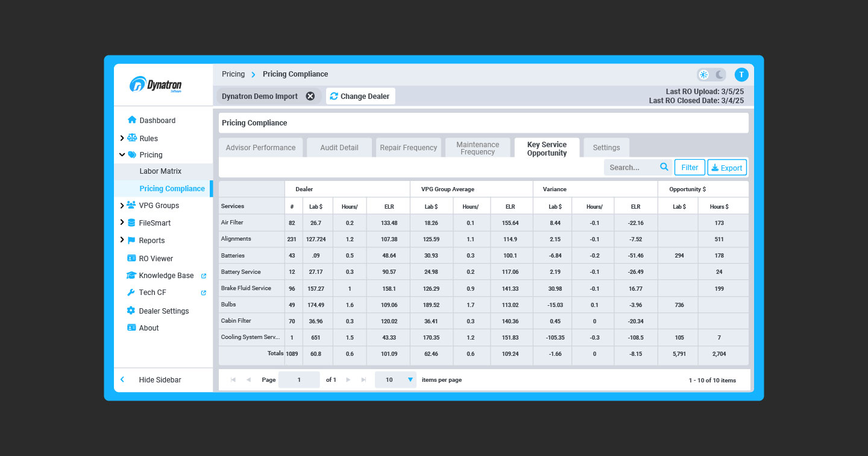Open the Repair Frequency tab
Viewport: 868px width, 456px height.
pyautogui.click(x=408, y=147)
